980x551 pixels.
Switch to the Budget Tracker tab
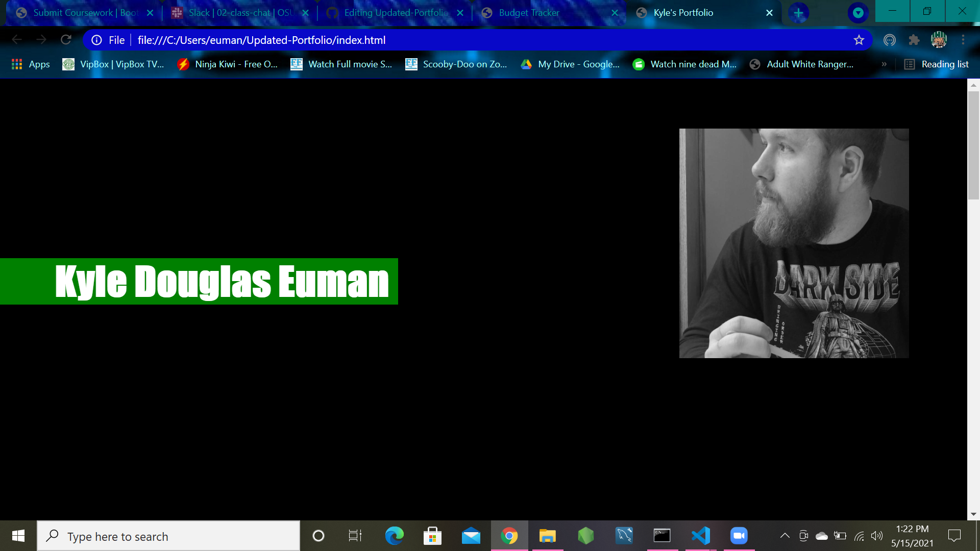click(x=550, y=13)
